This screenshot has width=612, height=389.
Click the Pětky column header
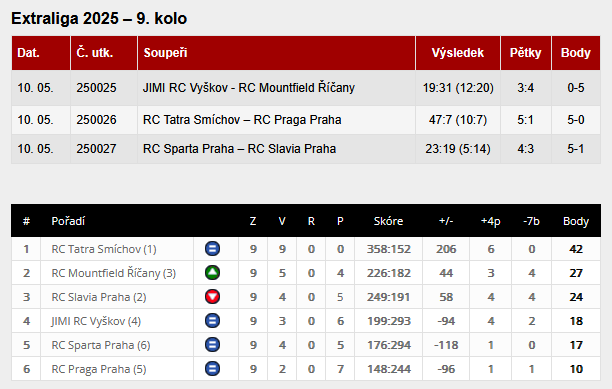pyautogui.click(x=525, y=53)
